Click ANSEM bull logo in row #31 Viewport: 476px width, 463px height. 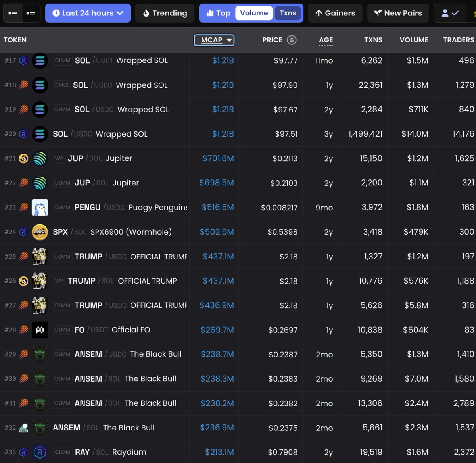40,403
